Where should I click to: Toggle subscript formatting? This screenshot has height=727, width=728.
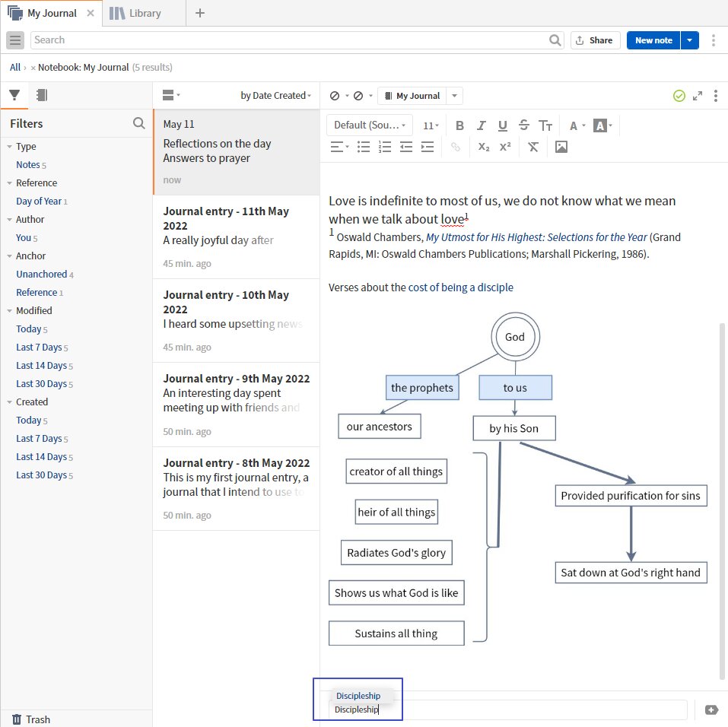[484, 148]
